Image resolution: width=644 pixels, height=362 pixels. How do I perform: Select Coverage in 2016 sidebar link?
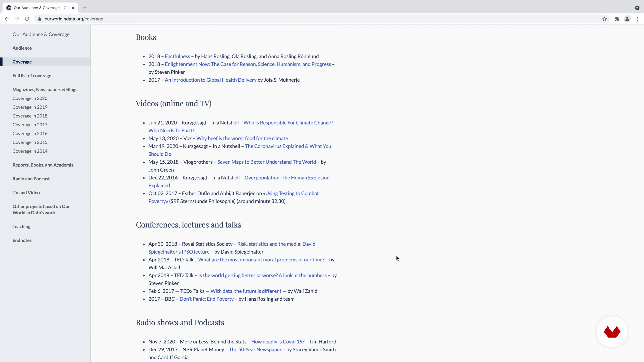point(30,133)
